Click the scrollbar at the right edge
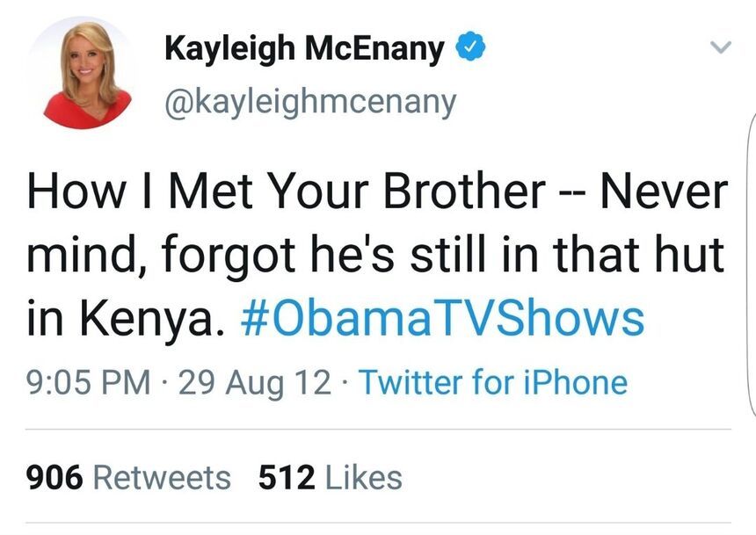 pyautogui.click(x=752, y=264)
